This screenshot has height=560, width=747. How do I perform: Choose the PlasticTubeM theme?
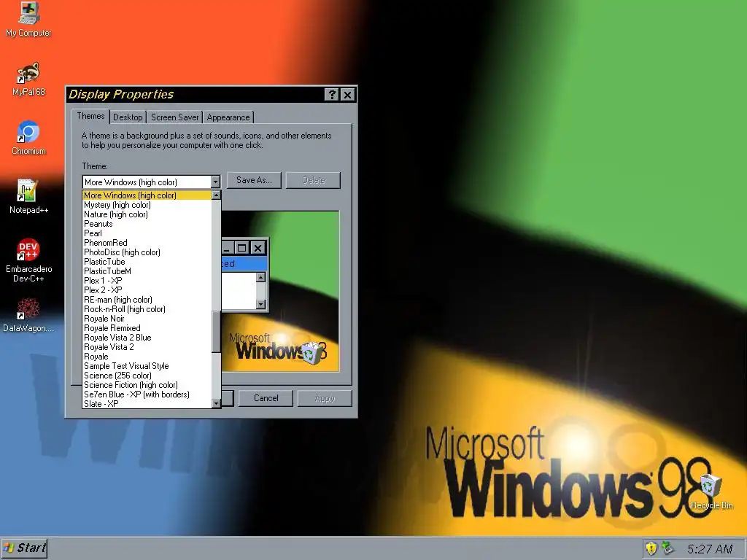coord(147,271)
